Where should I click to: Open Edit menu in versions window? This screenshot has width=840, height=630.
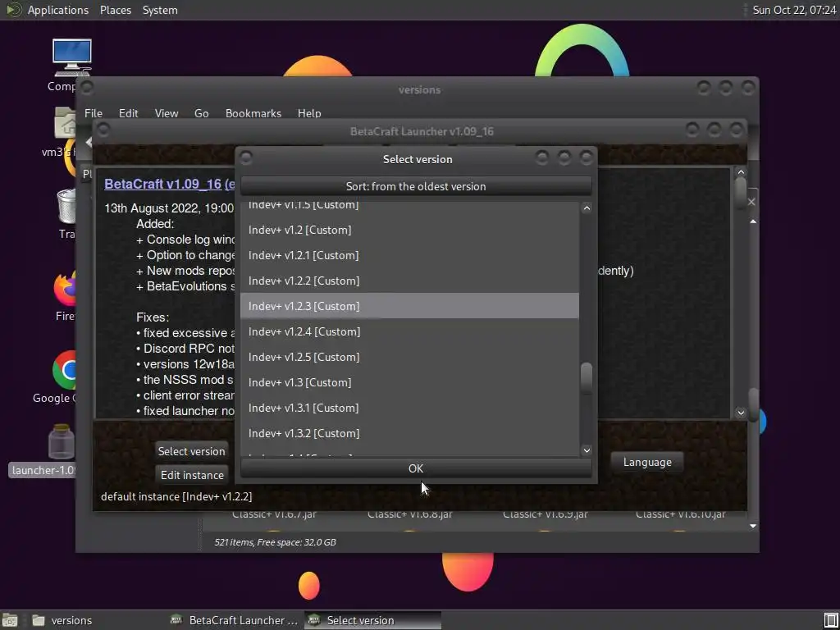click(x=128, y=113)
